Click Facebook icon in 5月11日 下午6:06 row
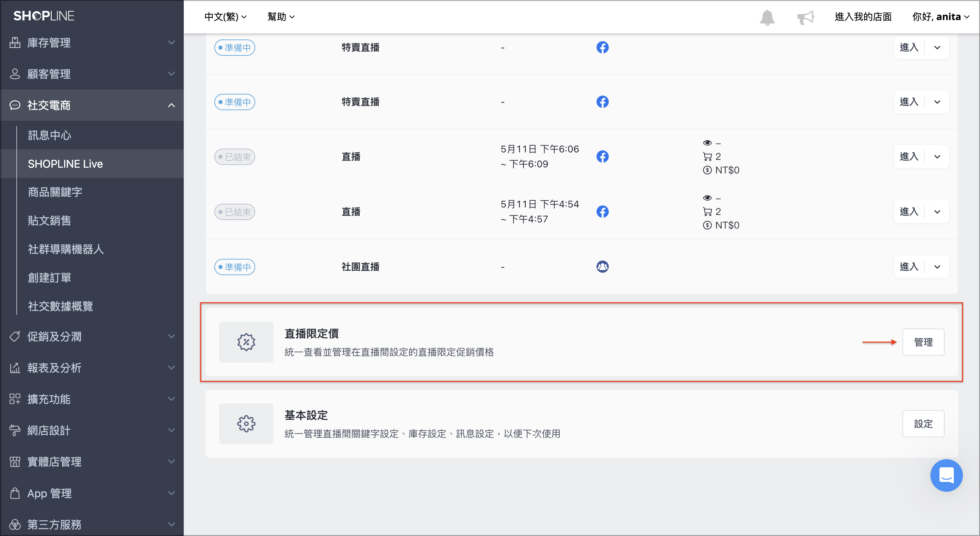The width and height of the screenshot is (980, 536). click(x=602, y=157)
